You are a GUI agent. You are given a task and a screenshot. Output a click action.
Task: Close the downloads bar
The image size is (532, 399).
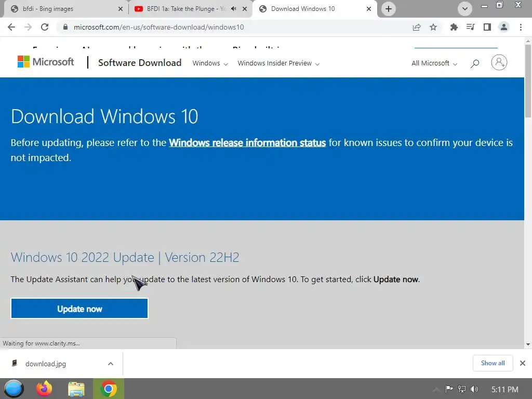523,363
